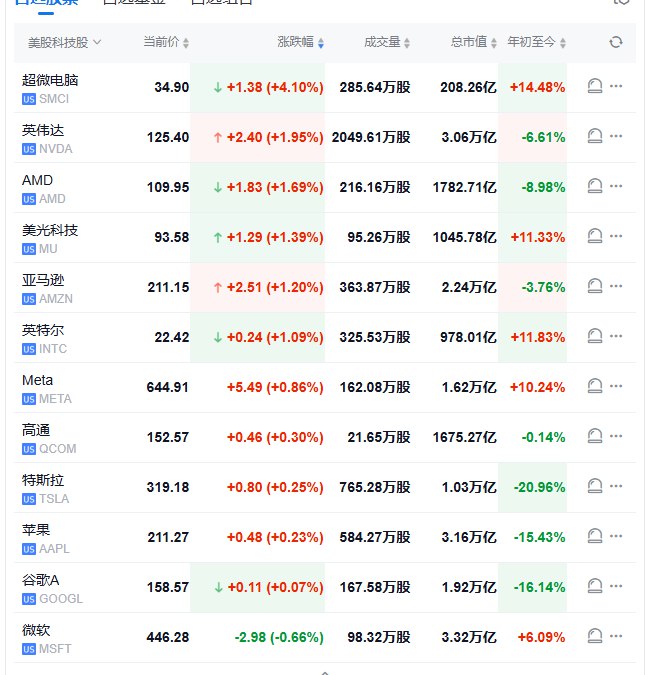
Task: Click alert bell icon for 特斯拉 TSLA
Action: point(594,487)
